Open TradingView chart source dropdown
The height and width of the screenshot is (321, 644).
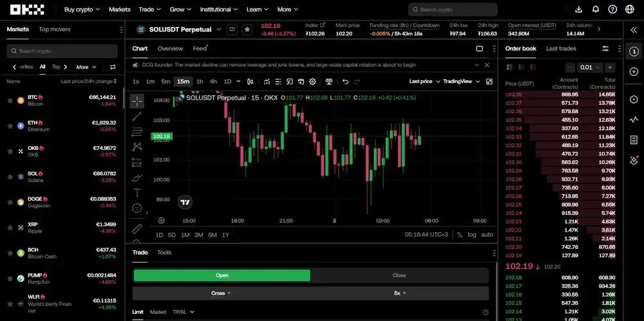[462, 82]
